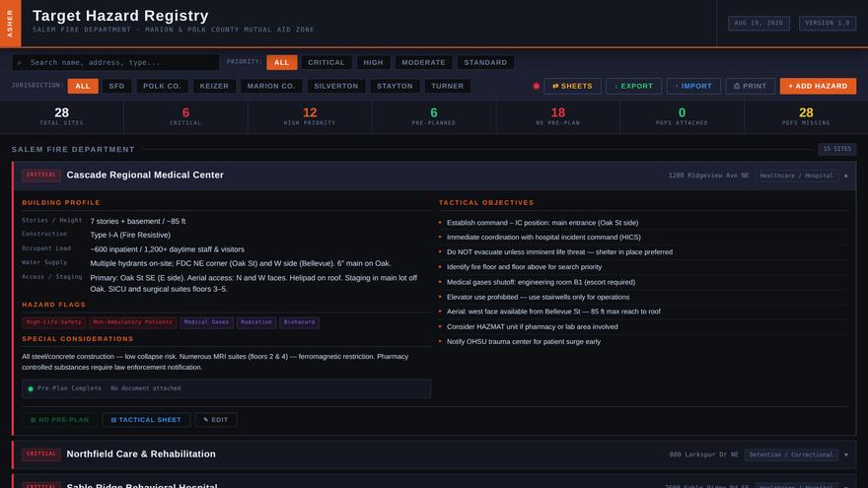Print the registry
The height and width of the screenshot is (488, 868).
click(x=750, y=87)
